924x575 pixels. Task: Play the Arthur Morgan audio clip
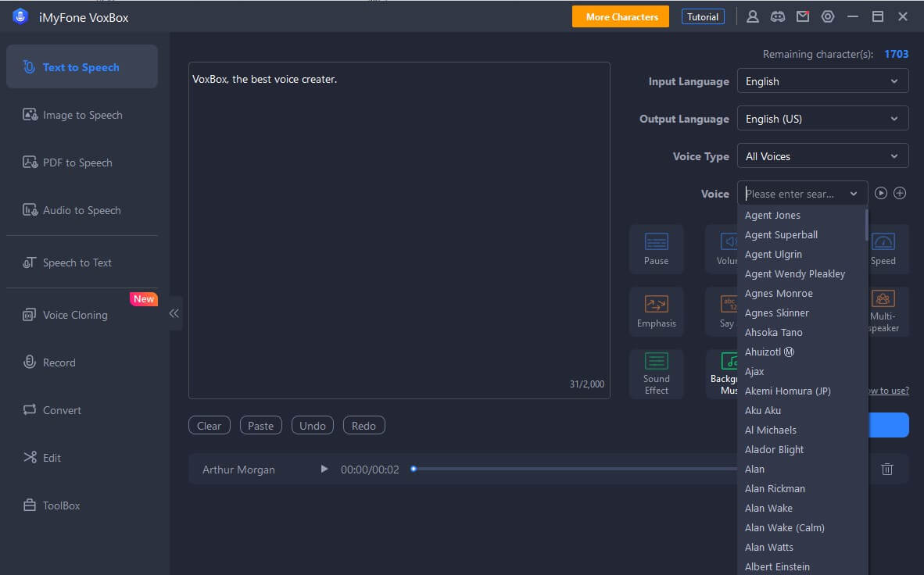(324, 469)
